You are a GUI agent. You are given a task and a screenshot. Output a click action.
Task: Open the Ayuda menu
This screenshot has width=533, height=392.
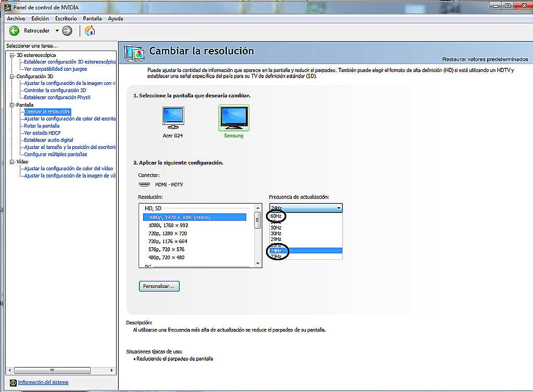point(116,19)
